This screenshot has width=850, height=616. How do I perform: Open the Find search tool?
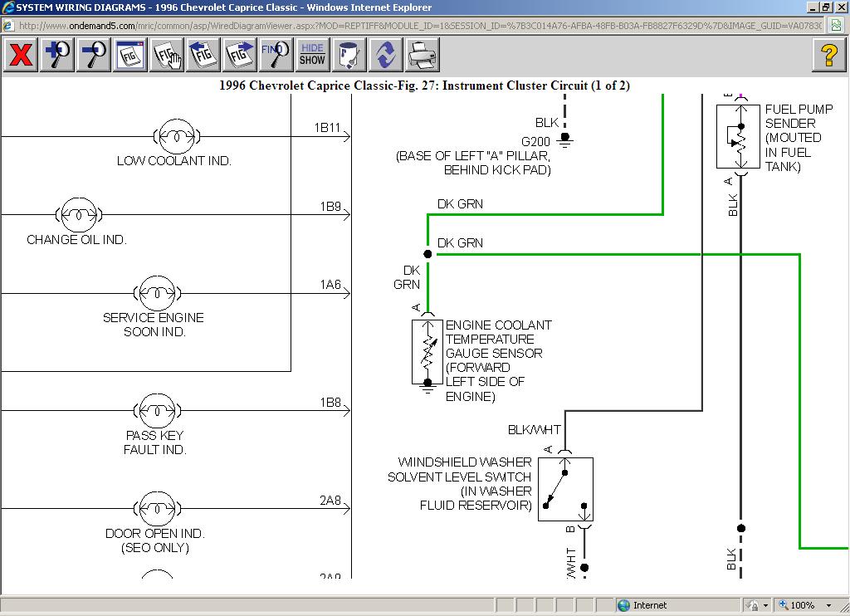(276, 56)
